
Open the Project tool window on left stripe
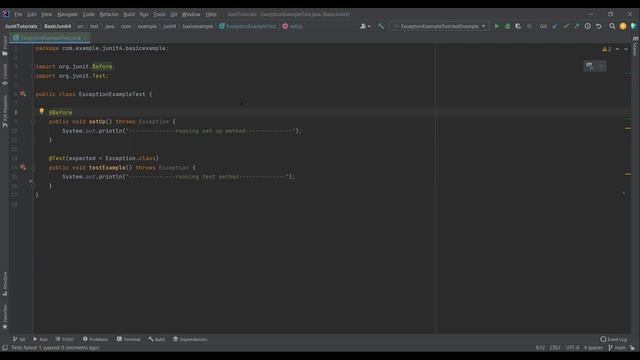(x=5, y=46)
